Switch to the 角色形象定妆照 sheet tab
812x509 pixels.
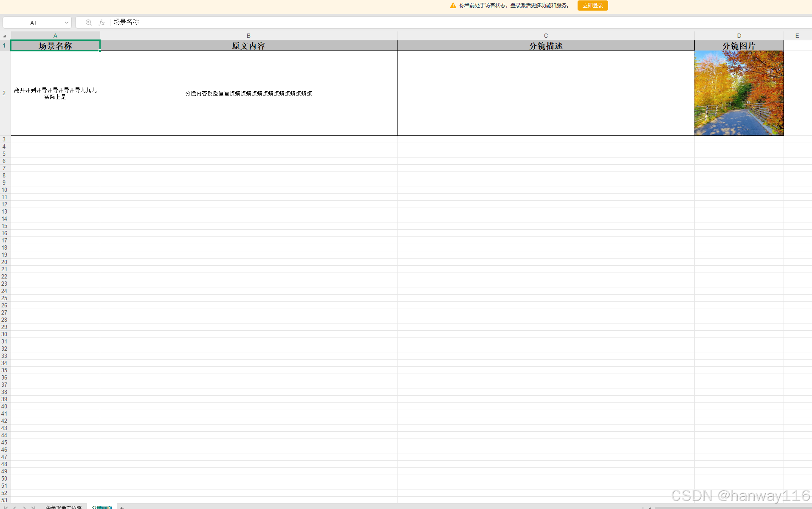point(64,507)
